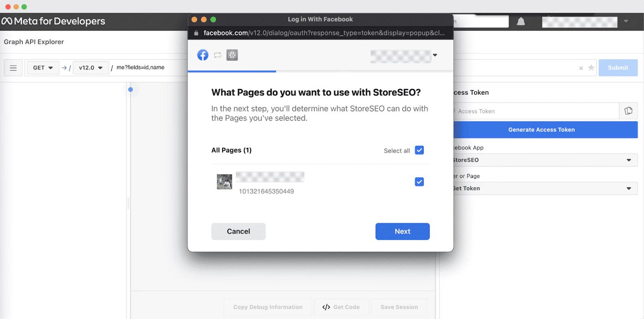Click the blue response panel marker dot

point(130,89)
